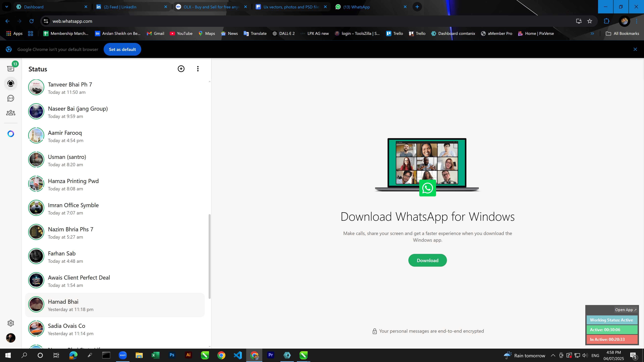Screen dimensions: 644x362
Task: Open the All Bookmarks folder
Action: pyautogui.click(x=622, y=34)
